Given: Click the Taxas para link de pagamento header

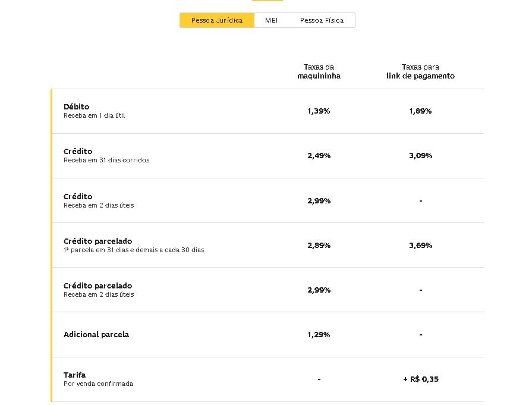Looking at the screenshot, I should (420, 71).
